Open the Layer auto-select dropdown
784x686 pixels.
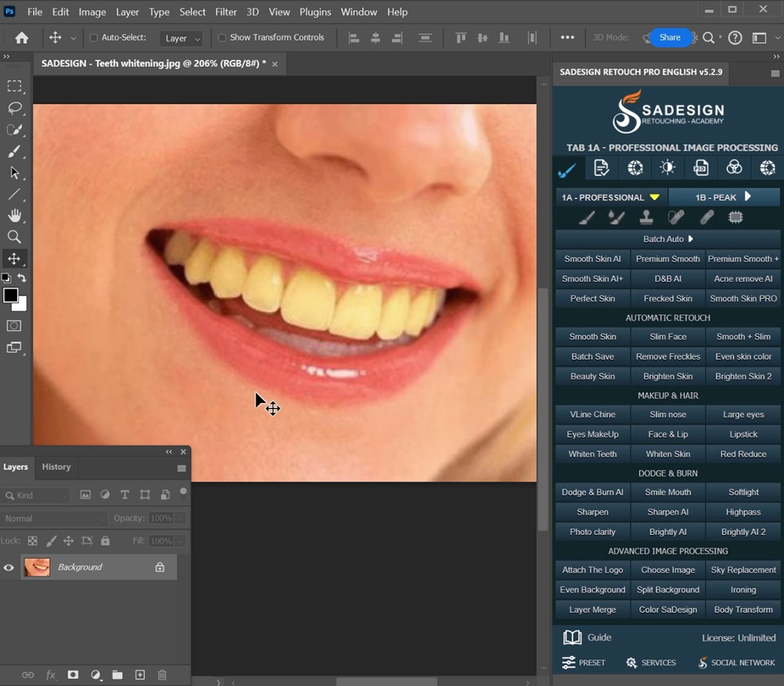(182, 38)
